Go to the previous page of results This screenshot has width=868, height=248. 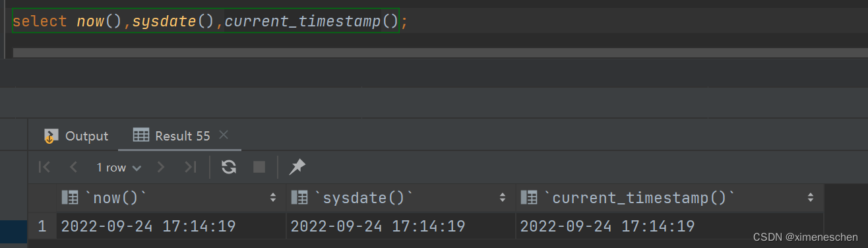pyautogui.click(x=74, y=167)
